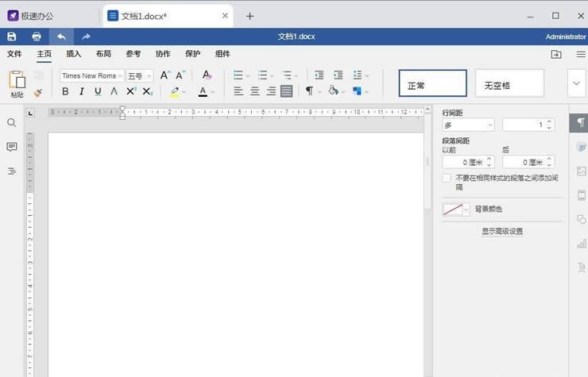Expand the line spacing 多 dropdown

pos(468,125)
